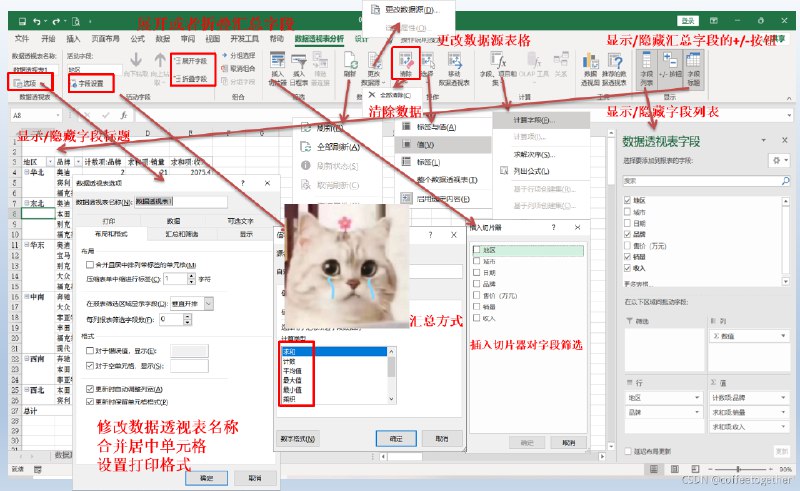Check 城市 in PivotTable field list
Image resolution: width=800 pixels, height=491 pixels.
click(628, 212)
